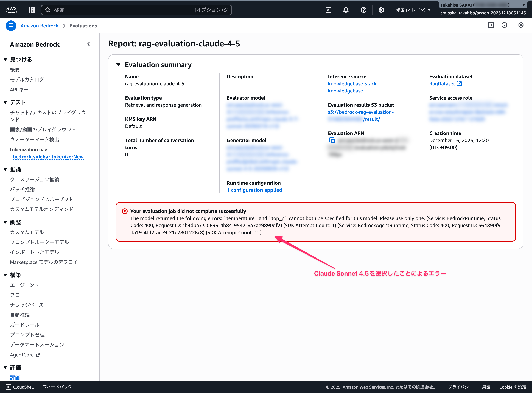Go to モデルカタログ in sidebar

27,79
